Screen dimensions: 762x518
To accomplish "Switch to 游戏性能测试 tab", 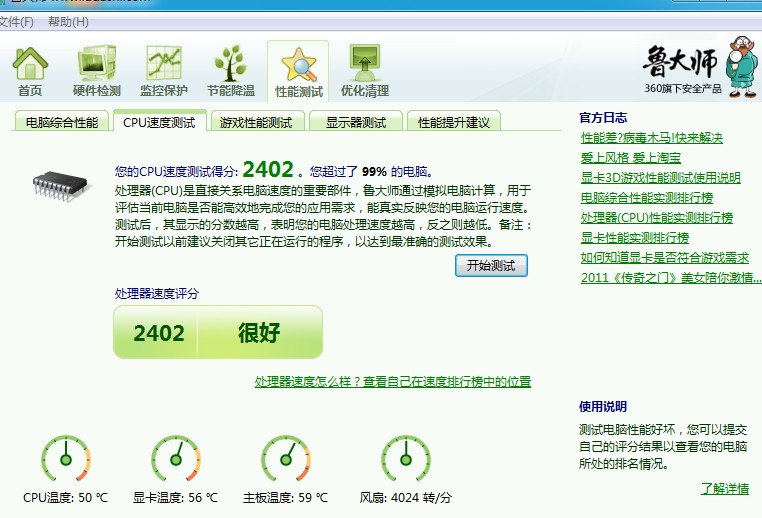I will pos(257,122).
